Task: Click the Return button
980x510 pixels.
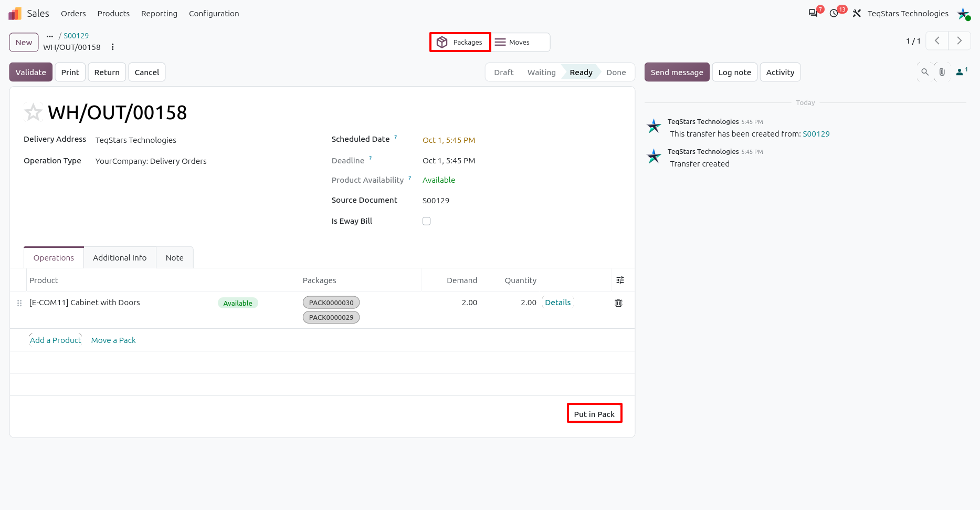Action: [107, 72]
